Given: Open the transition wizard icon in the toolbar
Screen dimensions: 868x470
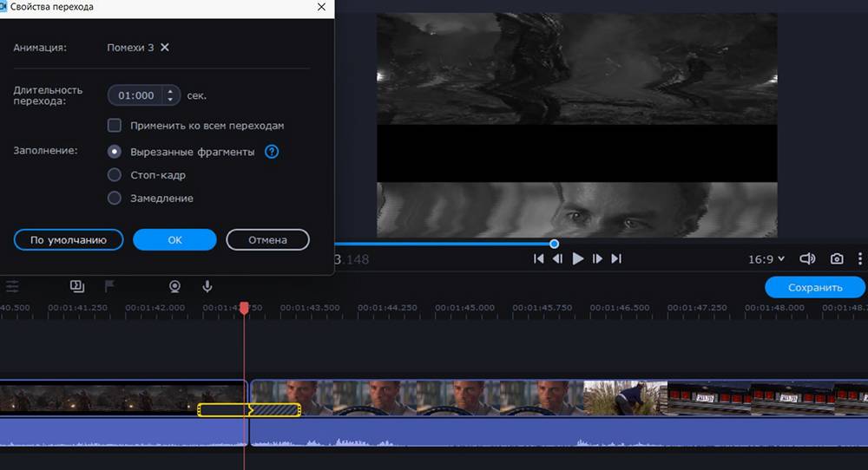Looking at the screenshot, I should tap(77, 286).
